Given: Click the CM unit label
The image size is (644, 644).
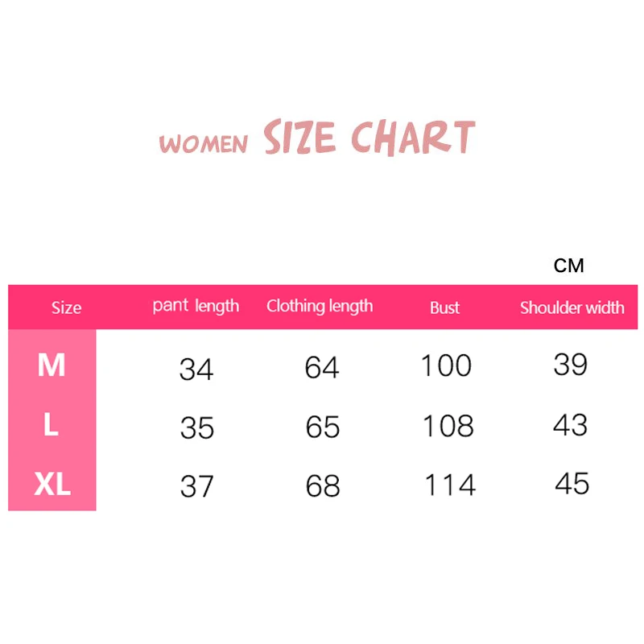Looking at the screenshot, I should click(x=568, y=266).
